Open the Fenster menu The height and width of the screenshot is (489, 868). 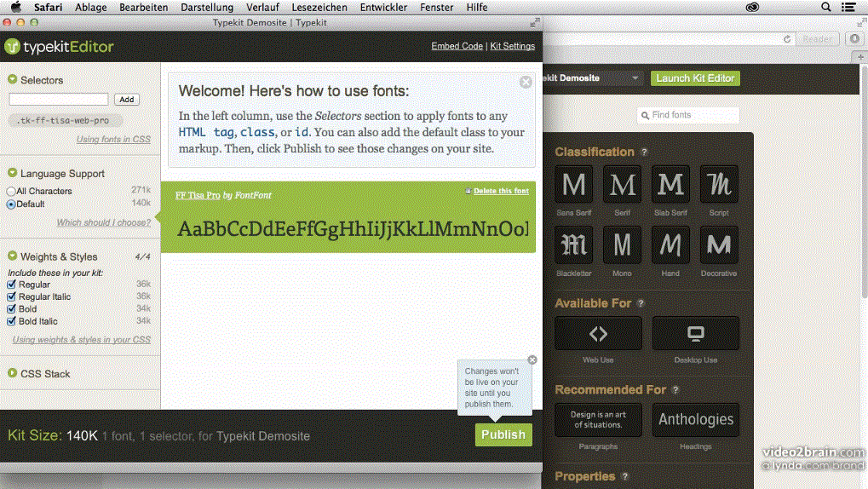[x=436, y=7]
